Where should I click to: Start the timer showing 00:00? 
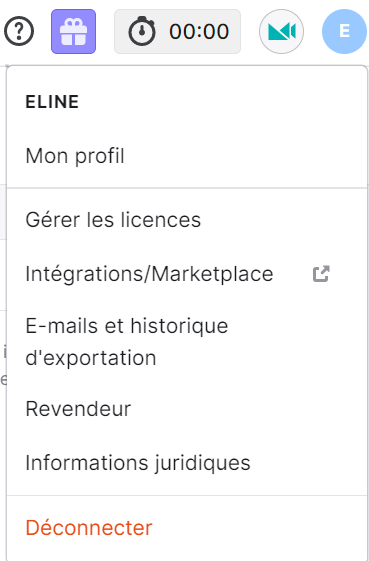[178, 31]
